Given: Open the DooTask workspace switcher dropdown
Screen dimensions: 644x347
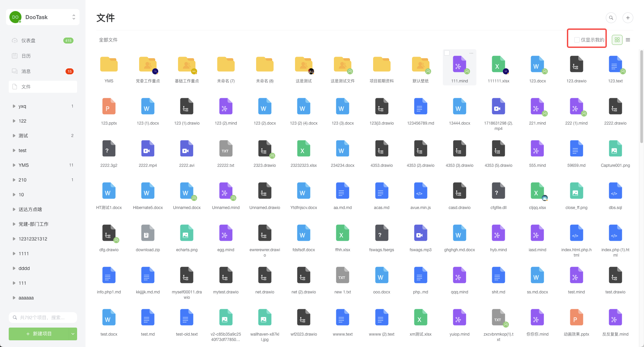Looking at the screenshot, I should coord(74,17).
